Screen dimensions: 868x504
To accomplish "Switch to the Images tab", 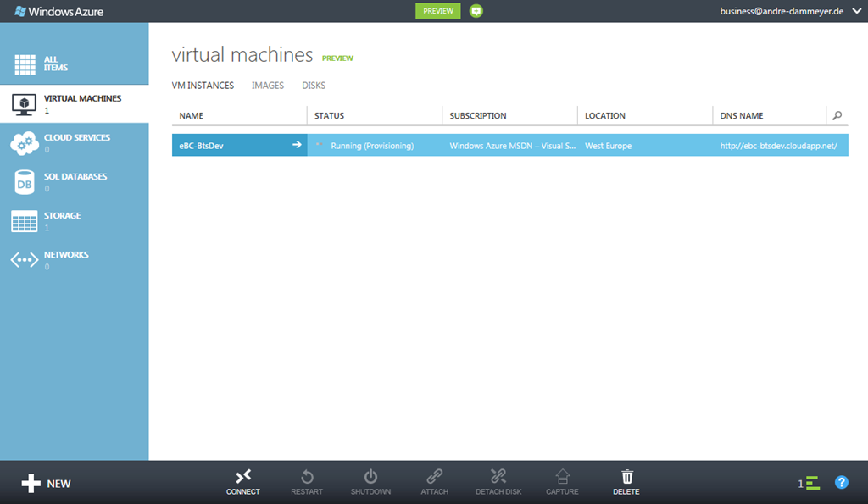I will pyautogui.click(x=267, y=86).
